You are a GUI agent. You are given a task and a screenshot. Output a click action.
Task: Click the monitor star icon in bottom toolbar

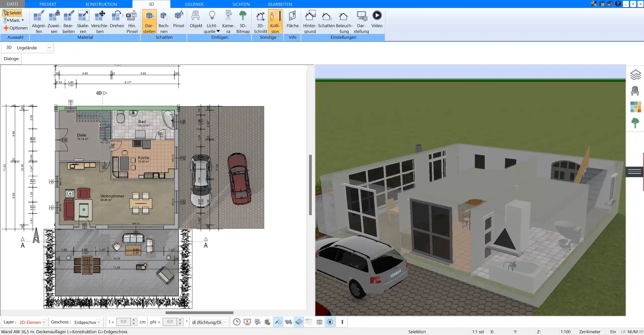247,322
